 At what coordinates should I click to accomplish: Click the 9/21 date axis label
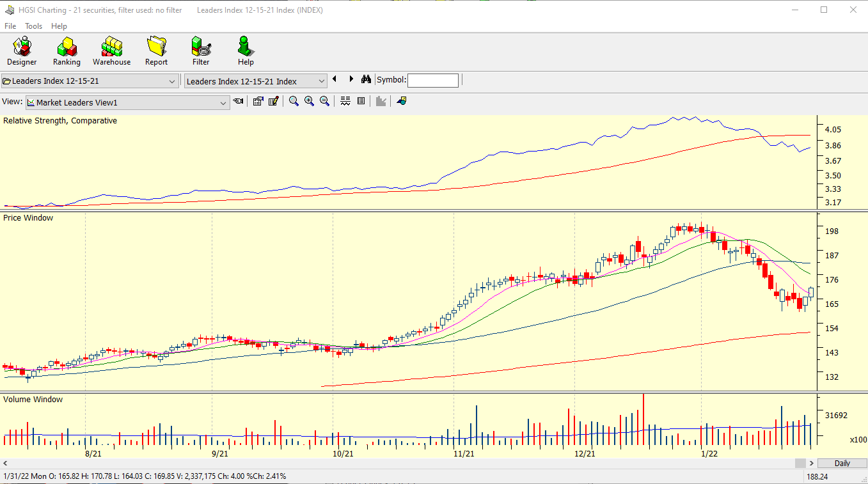pyautogui.click(x=219, y=453)
